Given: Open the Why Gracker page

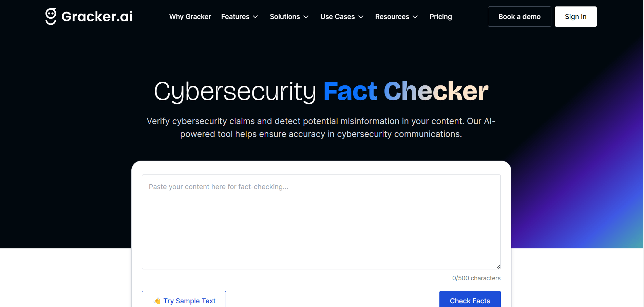Looking at the screenshot, I should pos(190,17).
